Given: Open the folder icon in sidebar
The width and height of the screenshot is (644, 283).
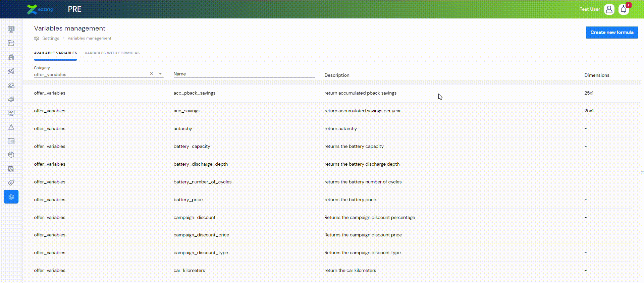Looking at the screenshot, I should tap(11, 43).
